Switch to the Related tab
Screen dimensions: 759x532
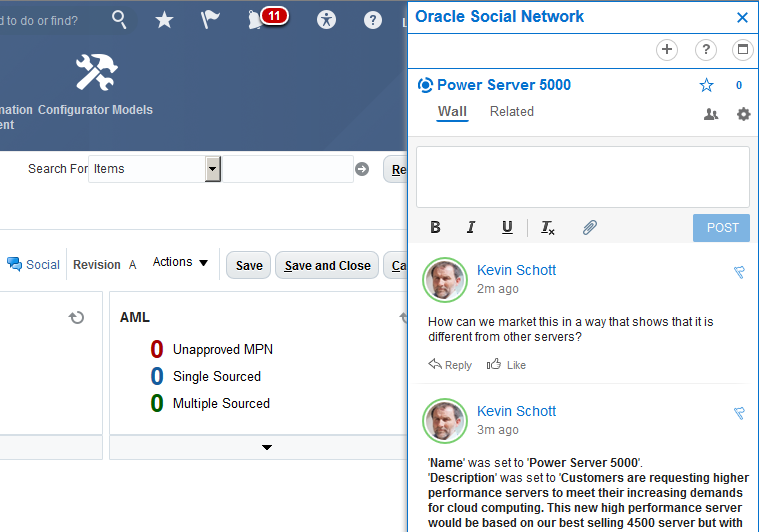point(512,111)
